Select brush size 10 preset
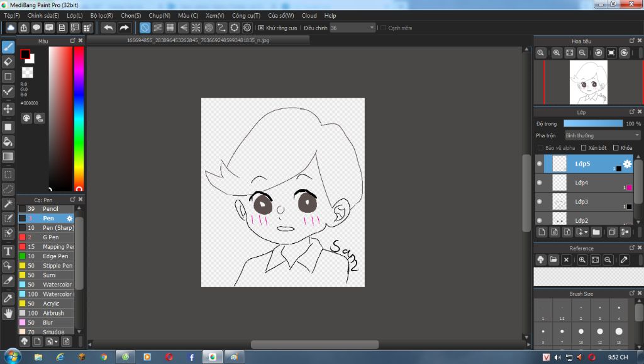644x364 pixels. [x=580, y=331]
